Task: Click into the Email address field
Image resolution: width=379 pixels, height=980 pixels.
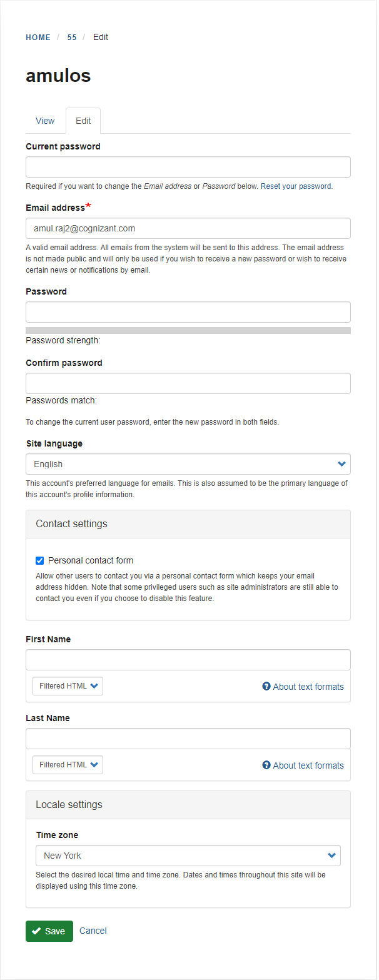Action: coord(188,228)
